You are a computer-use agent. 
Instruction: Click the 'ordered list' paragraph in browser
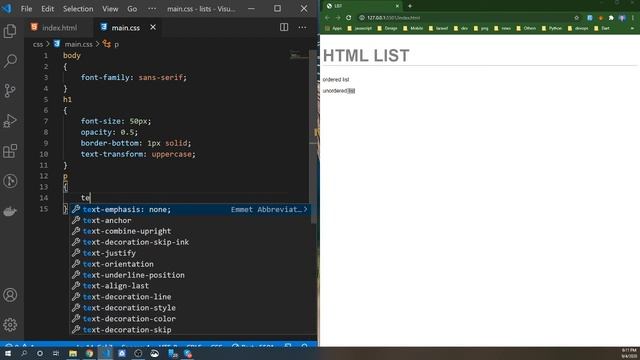coord(336,80)
